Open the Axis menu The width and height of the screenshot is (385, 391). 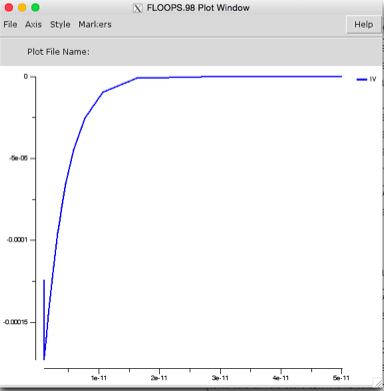point(33,24)
